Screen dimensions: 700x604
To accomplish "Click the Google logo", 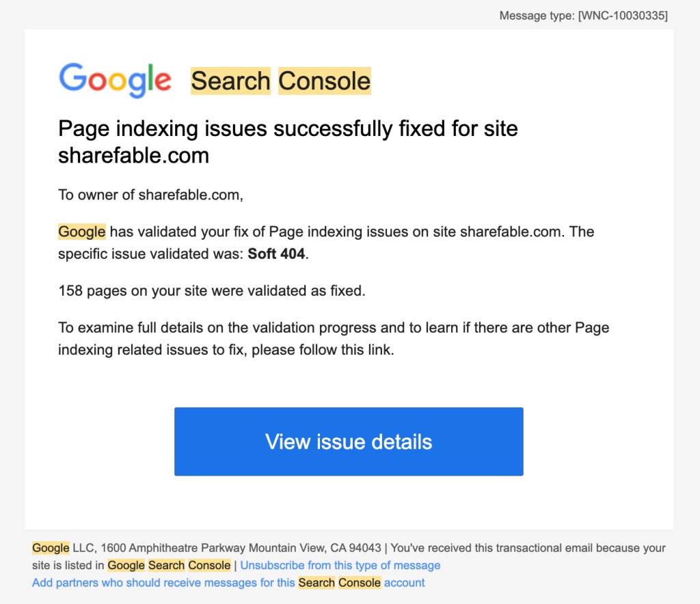I will 116,80.
